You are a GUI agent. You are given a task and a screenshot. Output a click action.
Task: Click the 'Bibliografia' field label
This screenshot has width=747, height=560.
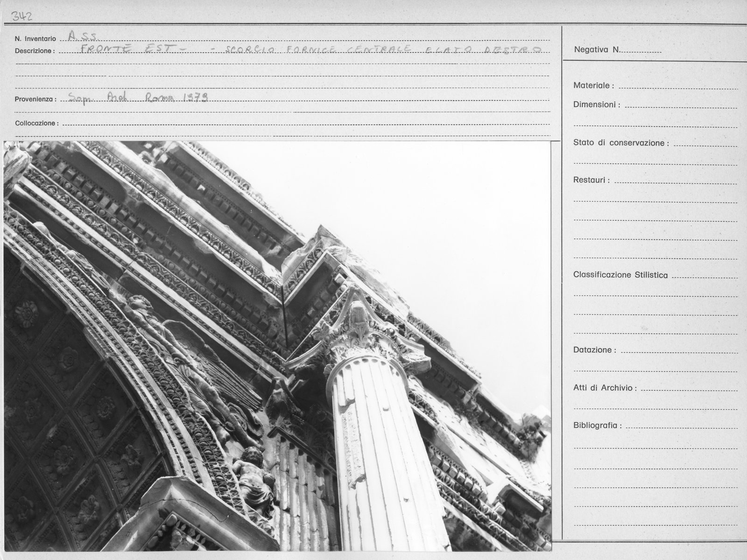pos(598,426)
